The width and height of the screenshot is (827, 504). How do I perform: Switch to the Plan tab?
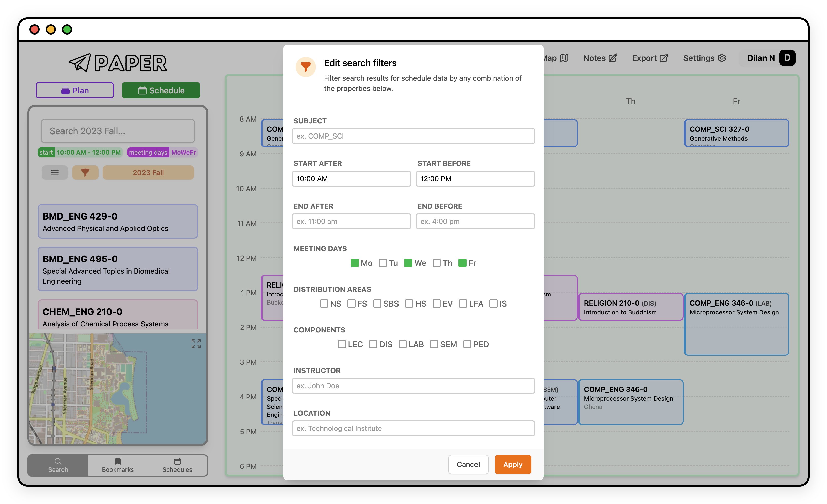pyautogui.click(x=74, y=90)
